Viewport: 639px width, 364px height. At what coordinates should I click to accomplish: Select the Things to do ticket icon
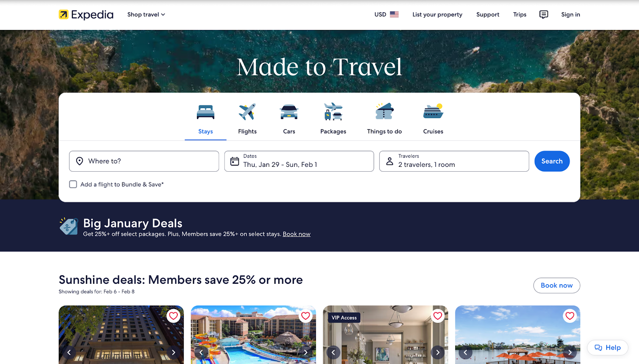coord(385,111)
